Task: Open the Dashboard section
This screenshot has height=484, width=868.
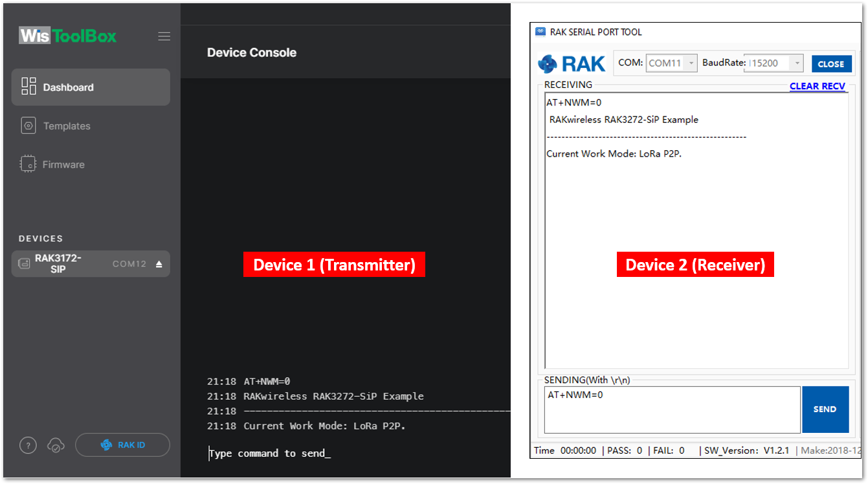Action: [91, 87]
